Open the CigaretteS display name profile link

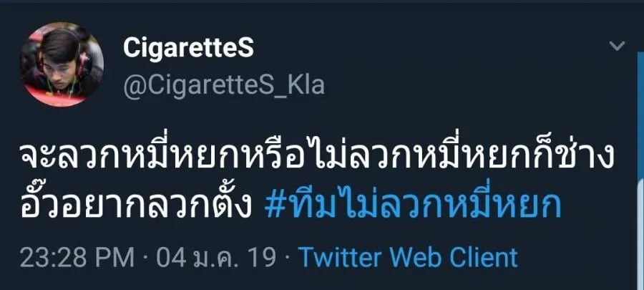188,48
